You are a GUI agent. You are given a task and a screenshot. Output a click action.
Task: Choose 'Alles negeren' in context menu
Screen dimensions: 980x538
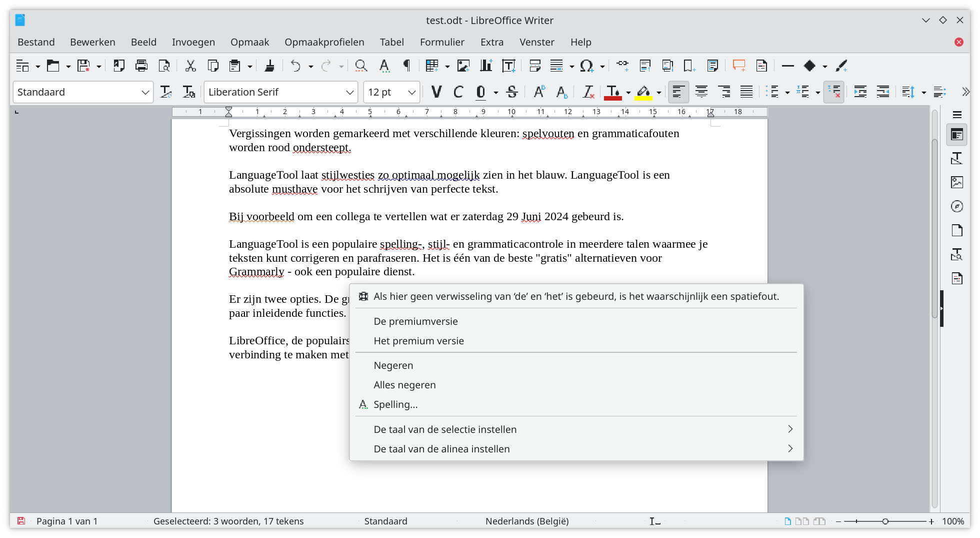coord(576,385)
